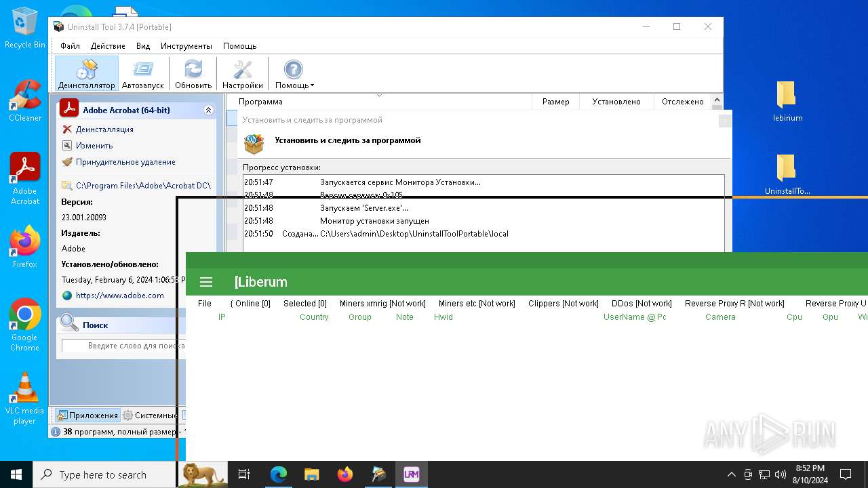Open the VLC media player desktop shortcut
The width and height of the screenshot is (868, 488).
[25, 398]
